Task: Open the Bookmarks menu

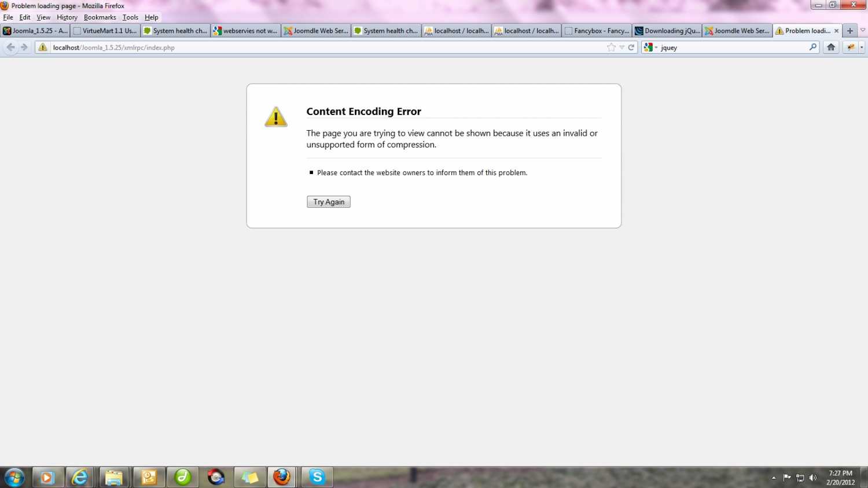Action: (x=100, y=17)
